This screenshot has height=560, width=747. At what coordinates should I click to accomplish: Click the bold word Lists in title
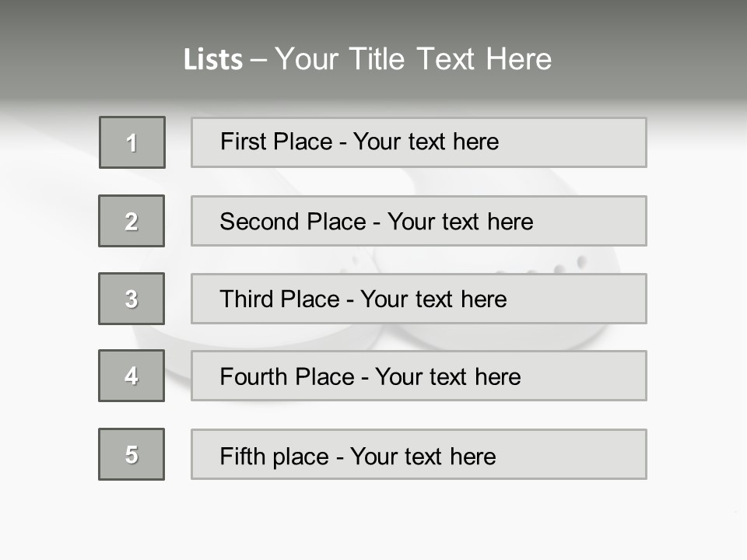tap(213, 59)
